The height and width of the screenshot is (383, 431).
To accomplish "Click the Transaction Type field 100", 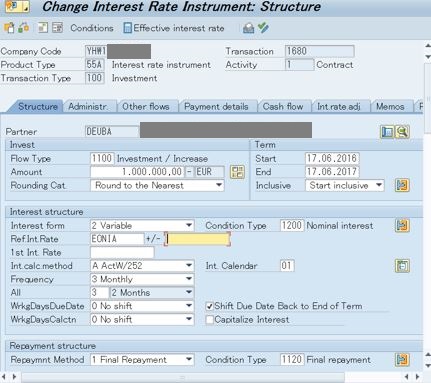I will (x=94, y=78).
